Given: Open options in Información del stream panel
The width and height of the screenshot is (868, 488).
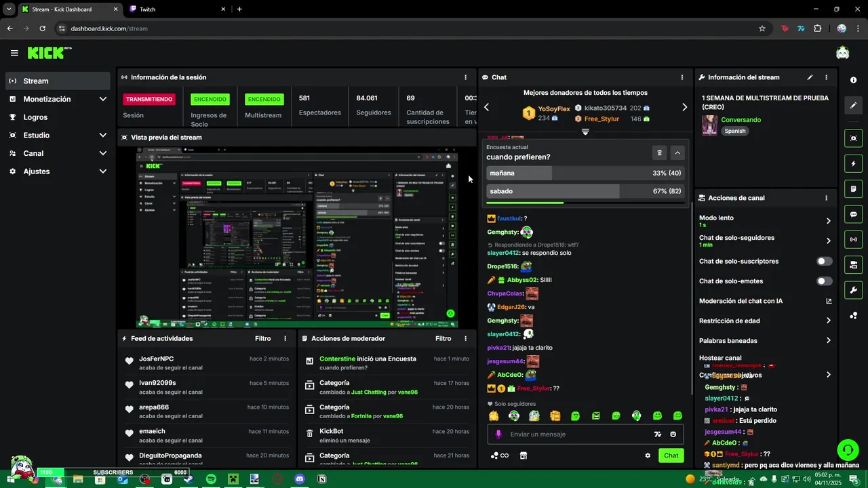Looking at the screenshot, I should pos(826,77).
